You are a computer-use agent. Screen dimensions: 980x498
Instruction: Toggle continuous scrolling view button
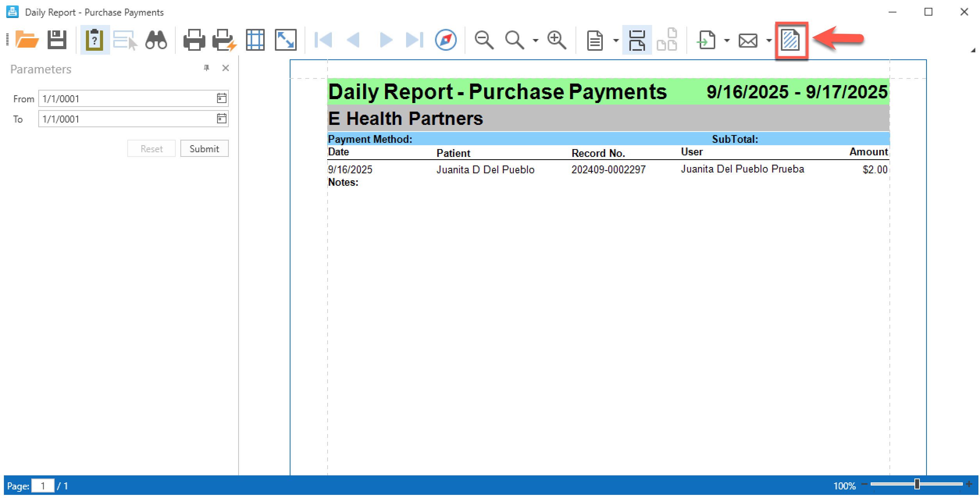(x=637, y=40)
